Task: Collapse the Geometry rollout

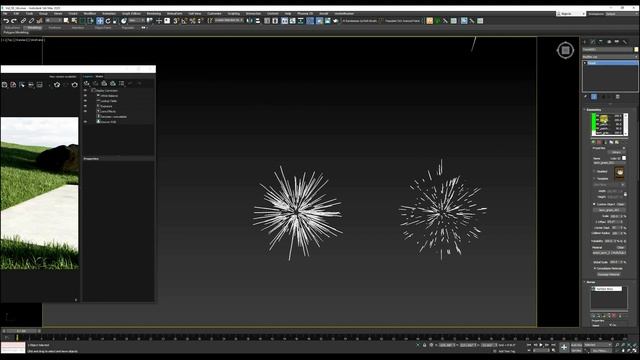Action: (x=594, y=110)
